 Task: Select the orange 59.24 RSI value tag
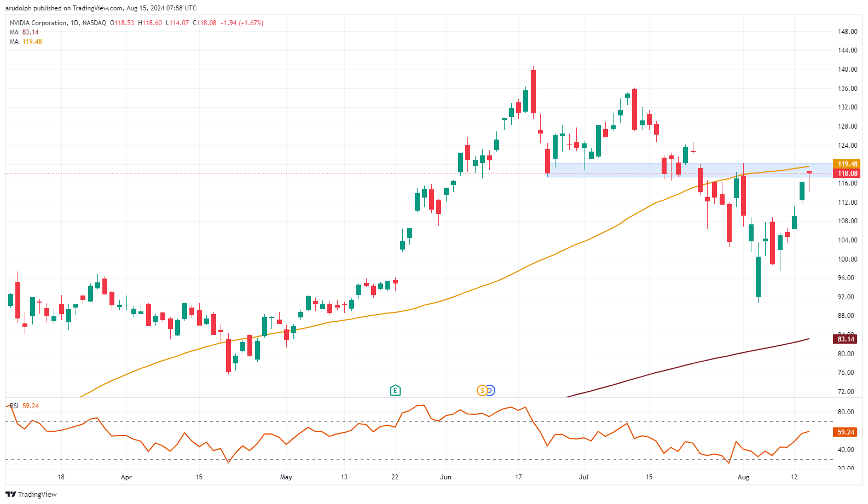coord(846,432)
